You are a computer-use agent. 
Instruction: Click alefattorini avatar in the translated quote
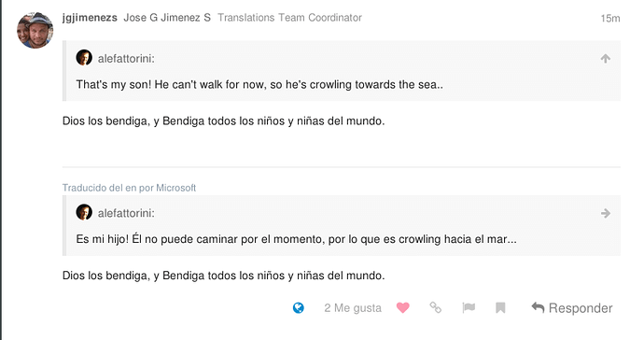[x=84, y=212]
